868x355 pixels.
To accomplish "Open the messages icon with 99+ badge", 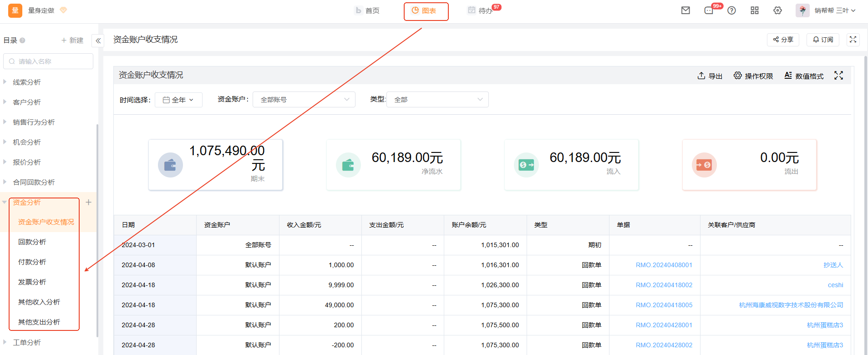I will 709,10.
